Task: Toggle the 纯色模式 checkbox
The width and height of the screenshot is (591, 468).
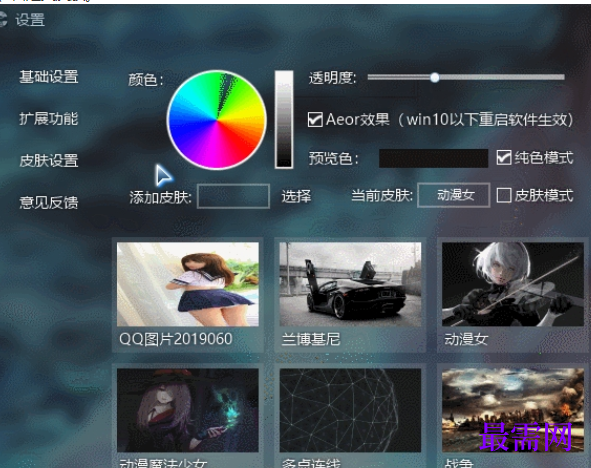Action: click(x=504, y=158)
